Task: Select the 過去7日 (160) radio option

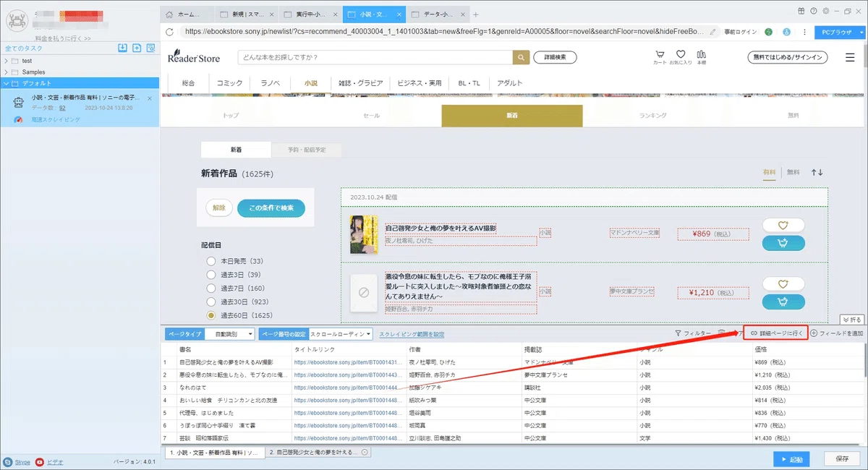Action: [x=210, y=289]
